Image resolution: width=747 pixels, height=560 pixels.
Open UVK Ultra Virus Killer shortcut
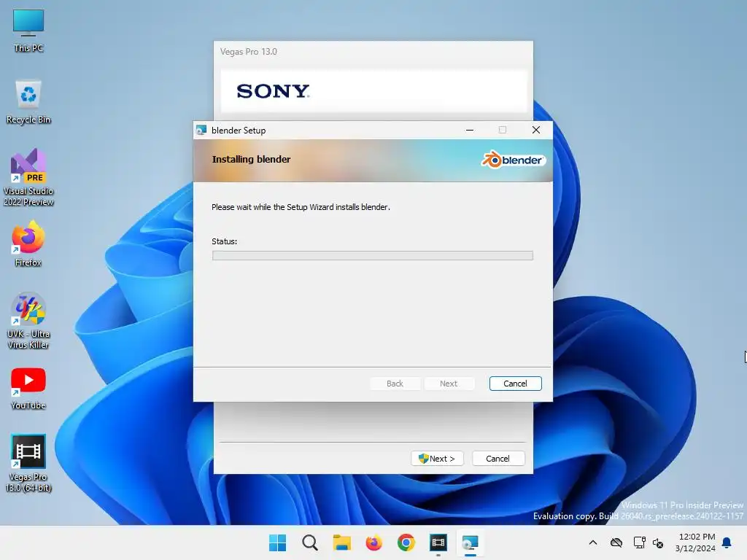(28, 321)
